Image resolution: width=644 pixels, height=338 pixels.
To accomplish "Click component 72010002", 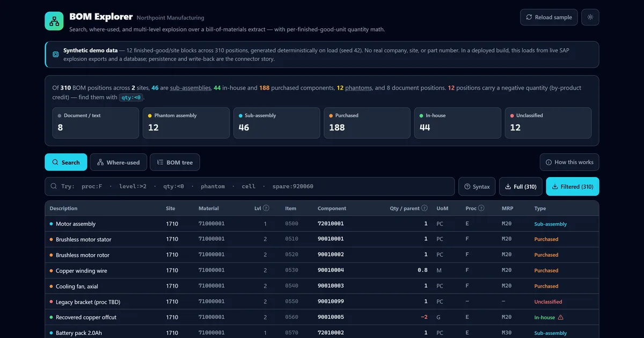I will [331, 333].
